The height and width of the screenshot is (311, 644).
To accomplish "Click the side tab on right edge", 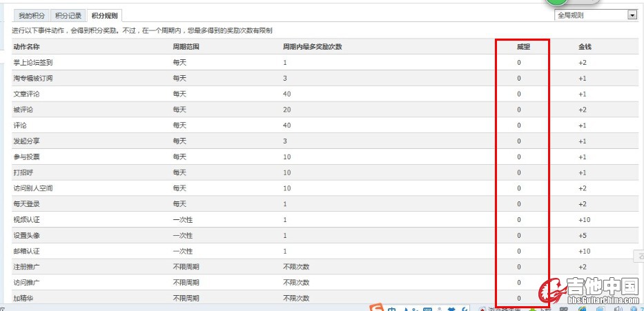I will click(x=639, y=257).
